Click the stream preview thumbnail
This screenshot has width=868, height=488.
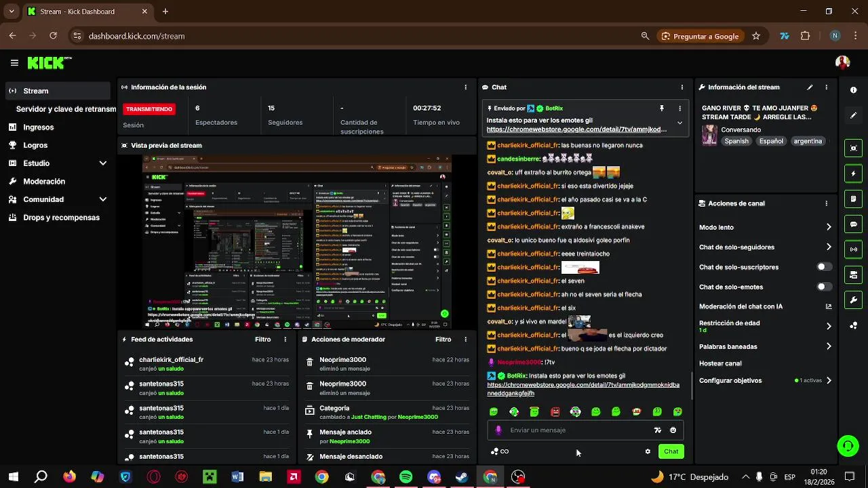click(297, 241)
